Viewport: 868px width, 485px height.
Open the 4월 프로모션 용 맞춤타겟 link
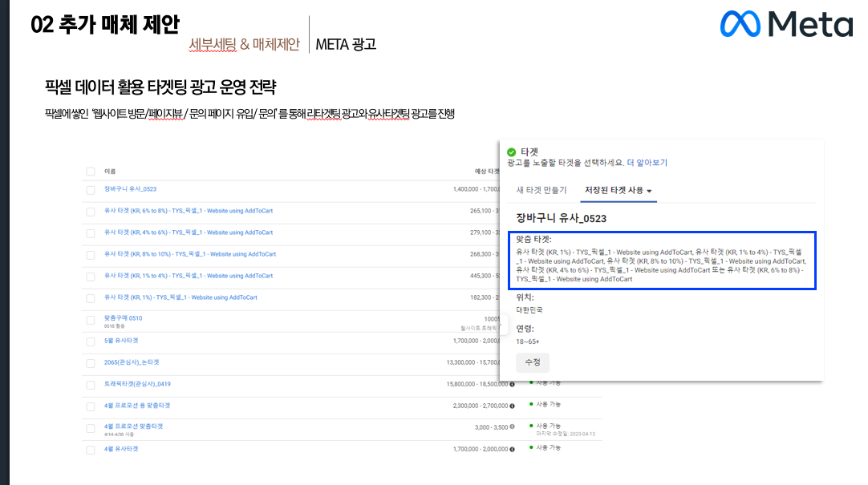[x=137, y=406]
